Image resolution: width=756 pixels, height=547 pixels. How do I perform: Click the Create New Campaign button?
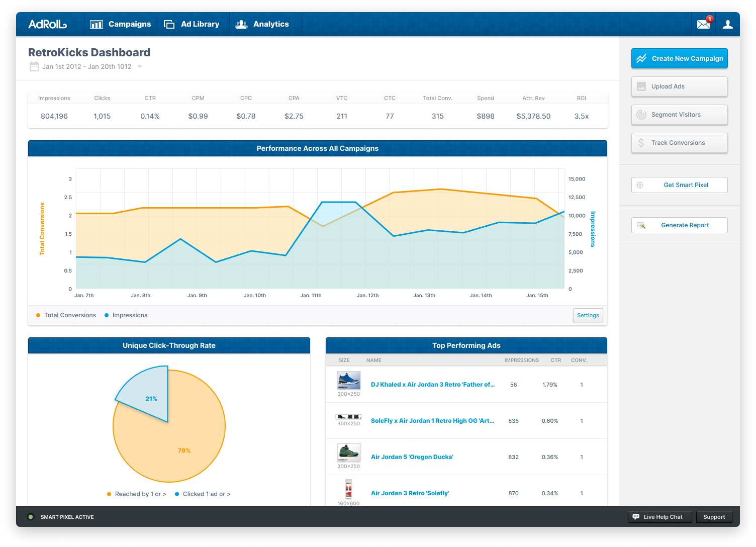point(679,58)
